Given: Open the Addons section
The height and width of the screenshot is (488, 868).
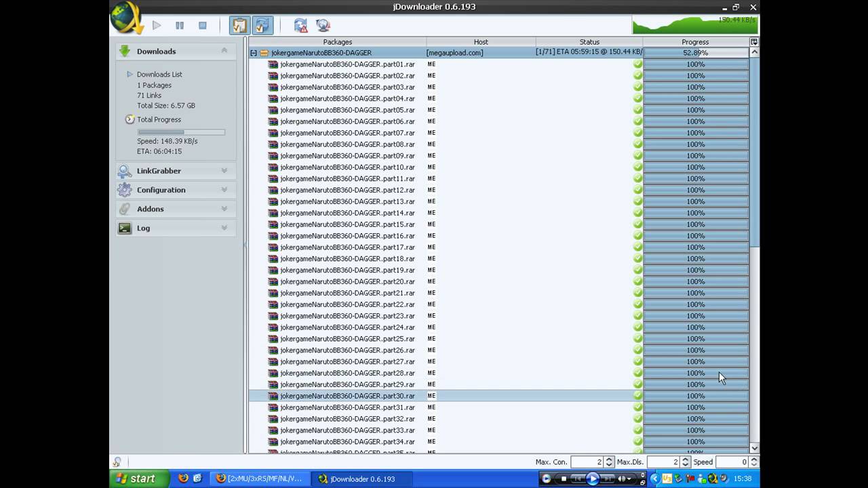Looking at the screenshot, I should [176, 209].
